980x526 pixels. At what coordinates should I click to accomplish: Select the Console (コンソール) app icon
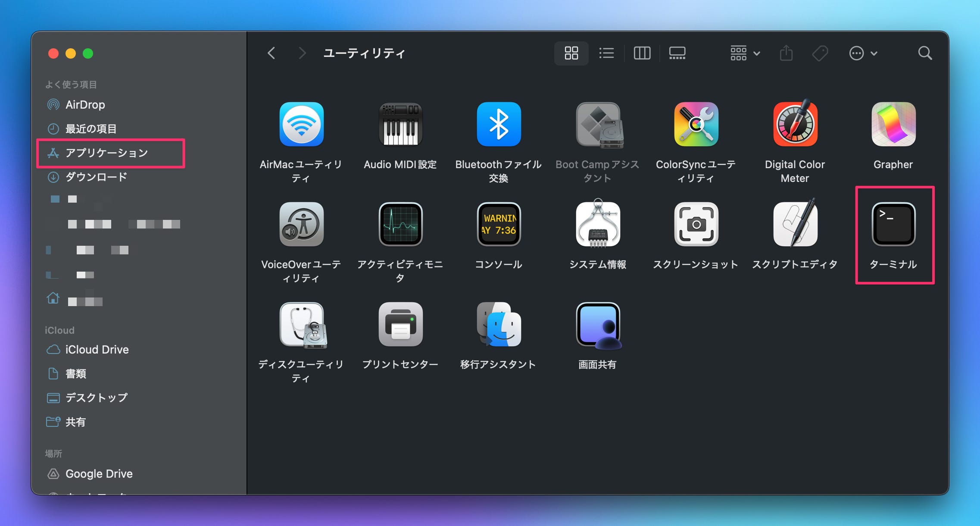(499, 224)
